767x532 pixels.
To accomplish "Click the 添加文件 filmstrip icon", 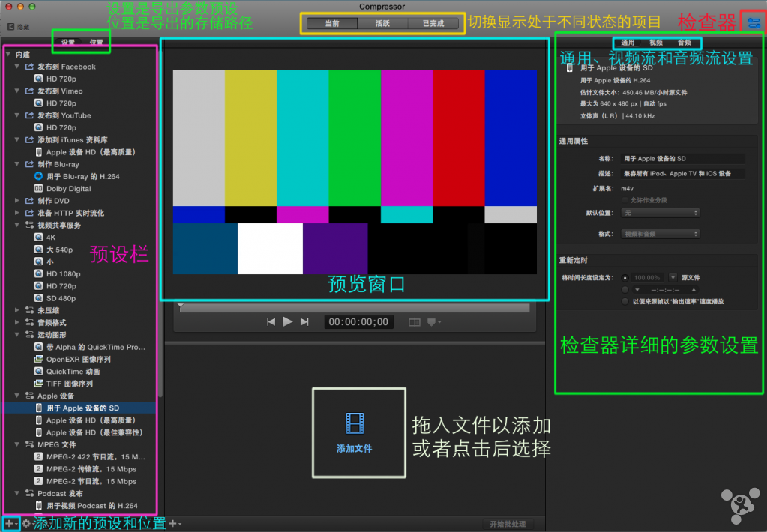I will click(355, 424).
